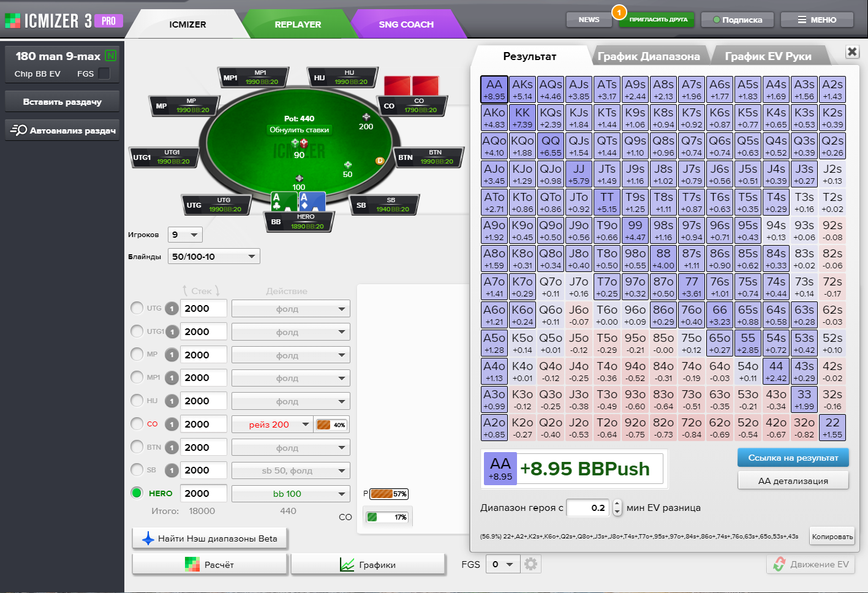Click the MP1 seat on the table
The image size is (868, 593).
click(x=253, y=78)
